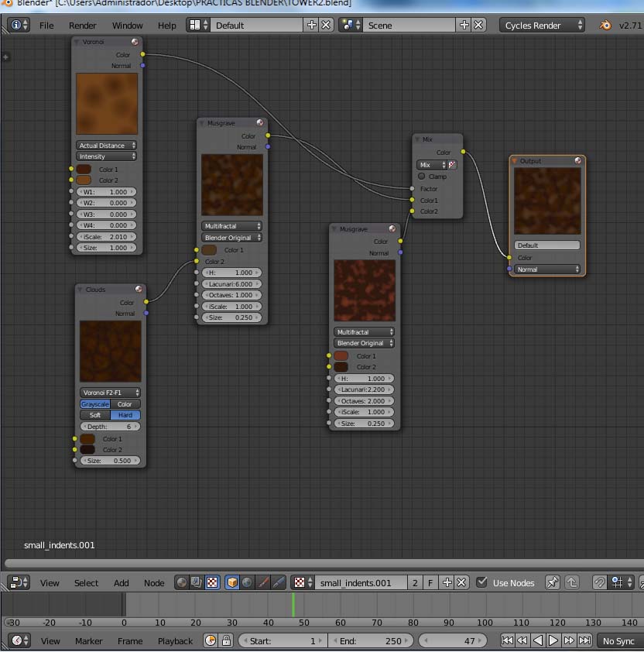The image size is (644, 652).
Task: Disable the Use Nodes checkbox
Action: click(x=481, y=582)
